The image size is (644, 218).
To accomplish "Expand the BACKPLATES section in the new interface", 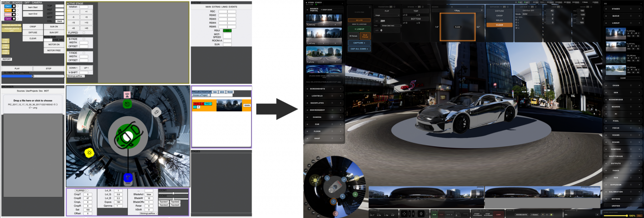I will [x=323, y=103].
